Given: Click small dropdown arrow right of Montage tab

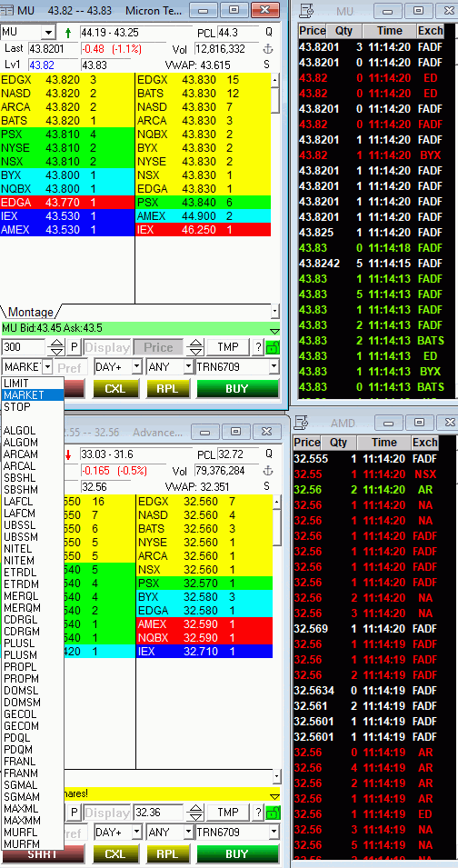Looking at the screenshot, I should [275, 312].
